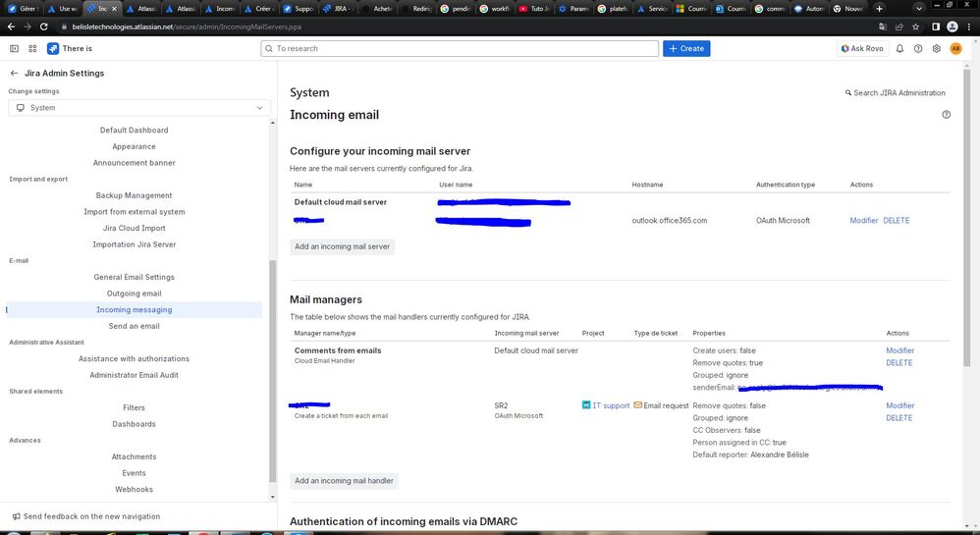Click the help icon beside Incoming email heading
This screenshot has width=980, height=535.
coord(947,115)
